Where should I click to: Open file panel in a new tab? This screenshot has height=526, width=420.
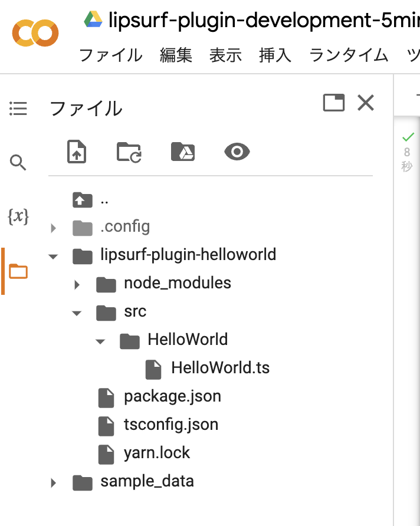click(334, 102)
